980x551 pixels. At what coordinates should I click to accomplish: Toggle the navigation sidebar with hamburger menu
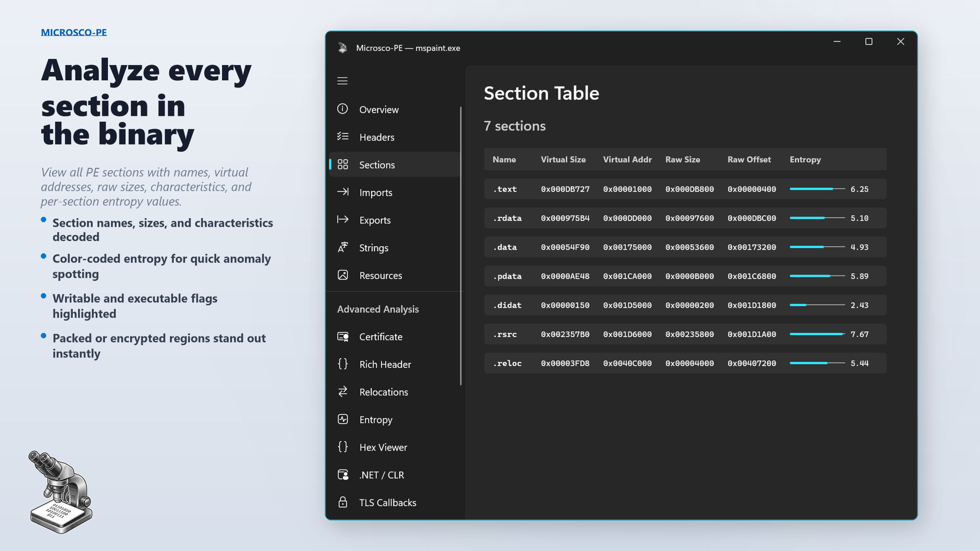pos(342,81)
